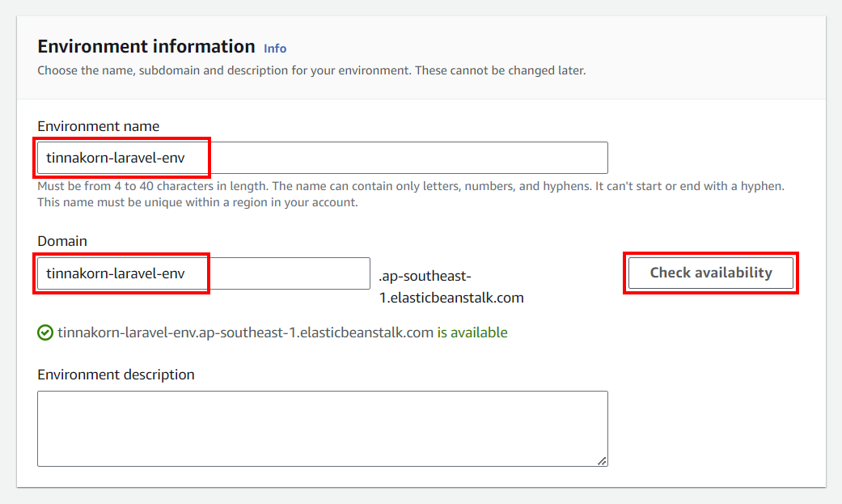The image size is (842, 504).
Task: Click the highlighted Check availability control
Action: click(x=710, y=273)
